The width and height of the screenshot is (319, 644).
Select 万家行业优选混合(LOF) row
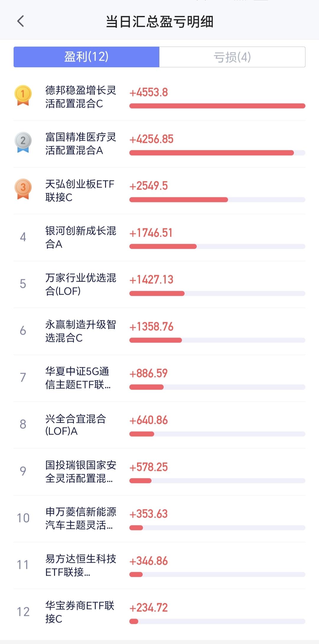[159, 284]
